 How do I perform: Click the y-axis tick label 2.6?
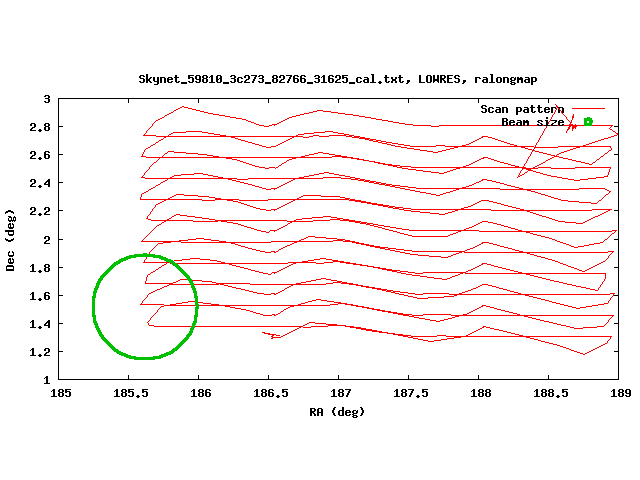[x=40, y=155]
